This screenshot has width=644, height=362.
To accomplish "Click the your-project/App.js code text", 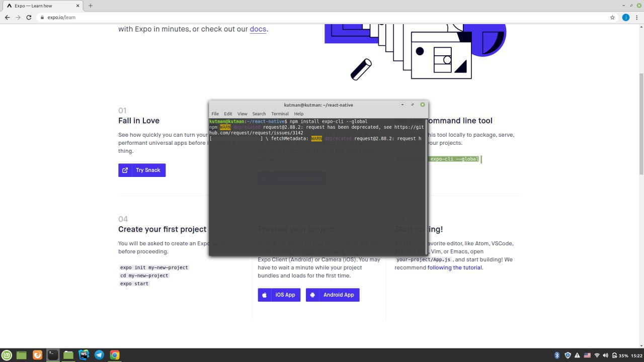I will [x=424, y=259].
